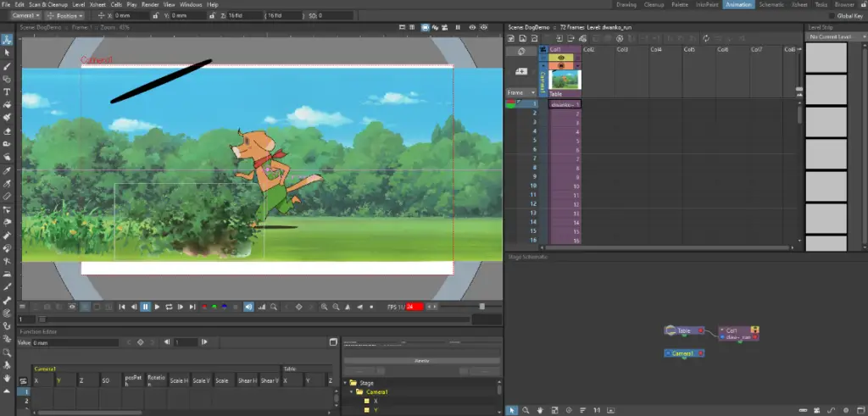Image resolution: width=868 pixels, height=416 pixels.
Task: Switch to the Drawing room tab
Action: point(626,4)
